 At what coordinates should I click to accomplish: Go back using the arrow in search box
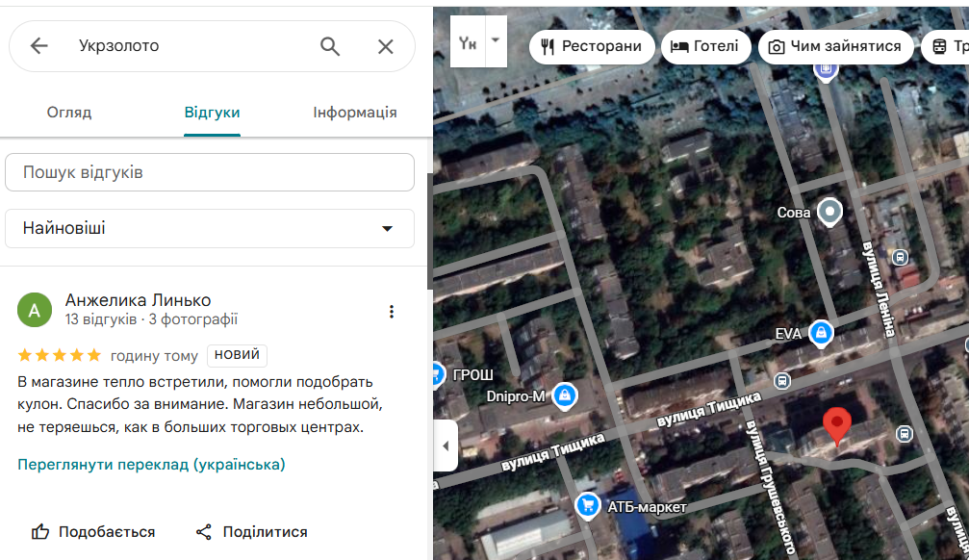click(x=38, y=46)
